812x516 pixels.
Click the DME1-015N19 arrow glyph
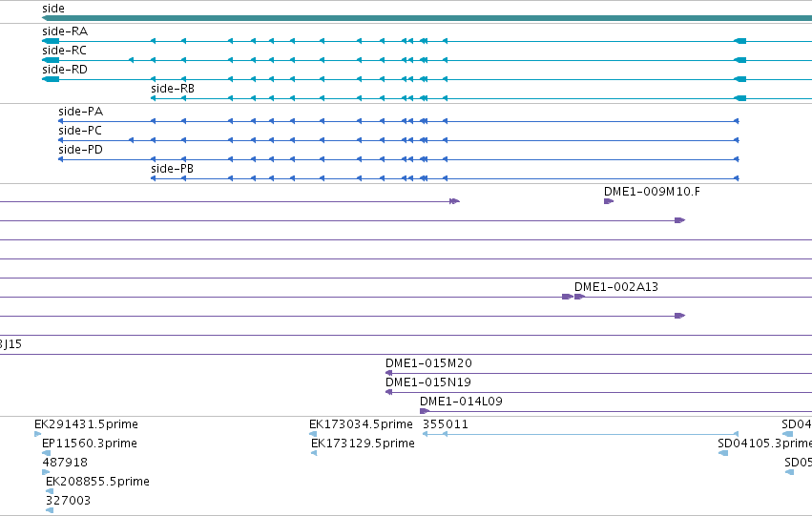click(x=389, y=392)
